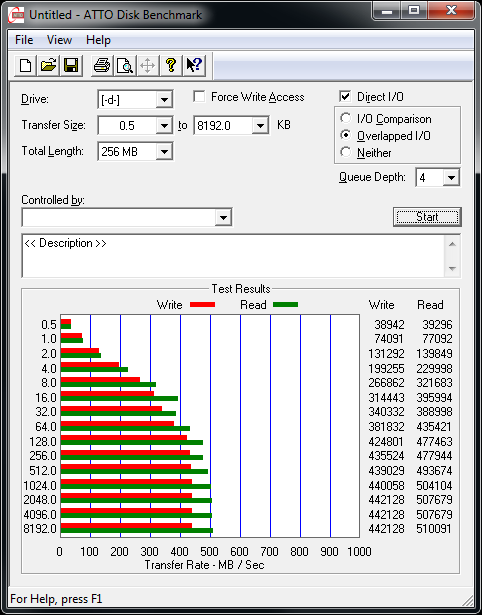Expand the Drive dropdown list
Screen dimensions: 482x615
[x=164, y=100]
